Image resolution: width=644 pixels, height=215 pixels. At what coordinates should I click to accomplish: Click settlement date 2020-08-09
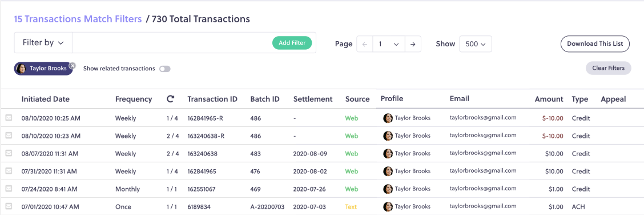click(310, 154)
